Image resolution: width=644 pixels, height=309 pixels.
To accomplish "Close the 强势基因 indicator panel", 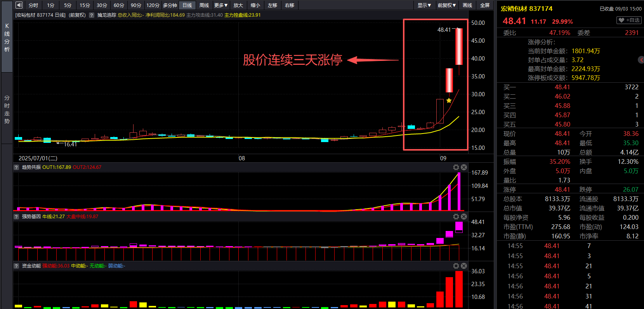I will 464,217.
